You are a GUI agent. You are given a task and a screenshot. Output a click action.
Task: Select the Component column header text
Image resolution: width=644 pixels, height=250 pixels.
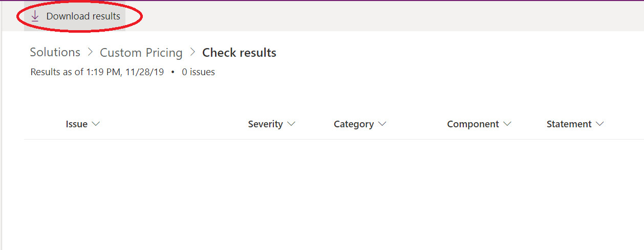pyautogui.click(x=473, y=124)
